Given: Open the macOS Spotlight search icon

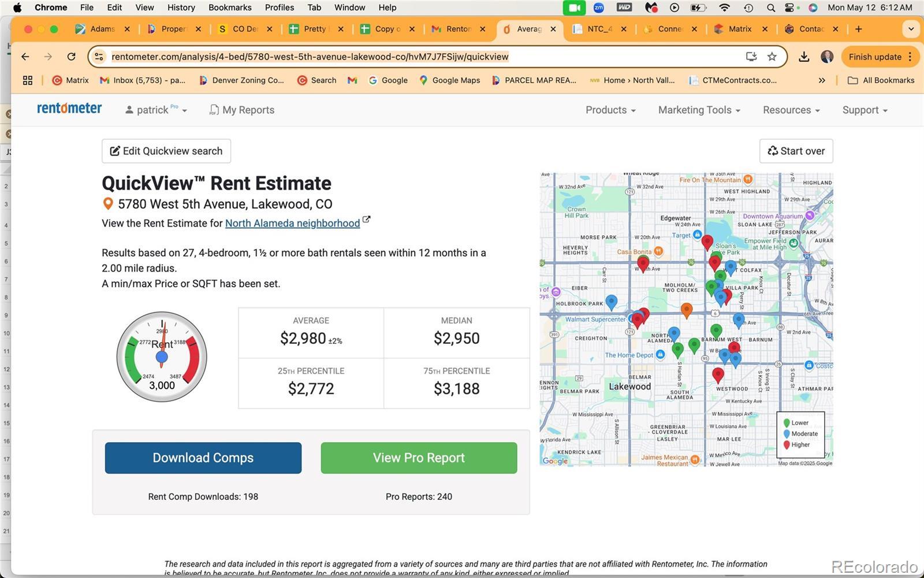Looking at the screenshot, I should pos(771,8).
